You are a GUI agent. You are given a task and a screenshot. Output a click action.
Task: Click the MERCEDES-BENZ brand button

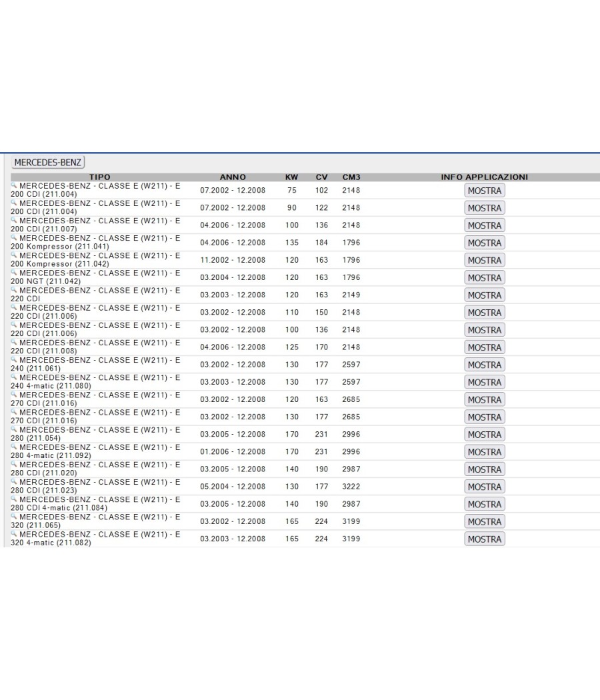pyautogui.click(x=48, y=162)
